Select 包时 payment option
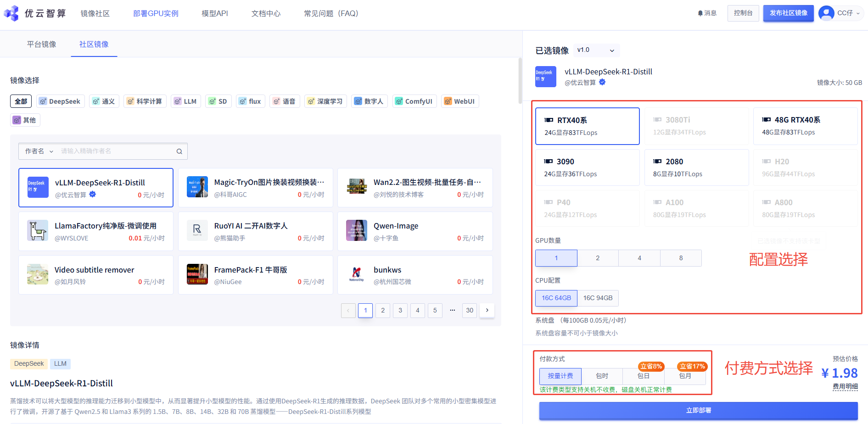Screen dimensions: 868x424 click(x=602, y=376)
